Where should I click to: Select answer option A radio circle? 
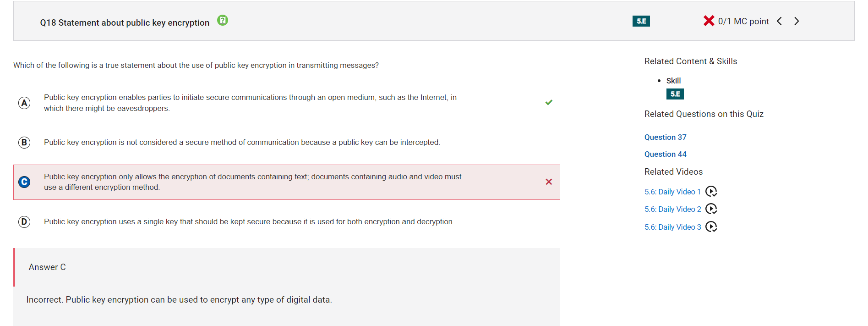pyautogui.click(x=24, y=103)
